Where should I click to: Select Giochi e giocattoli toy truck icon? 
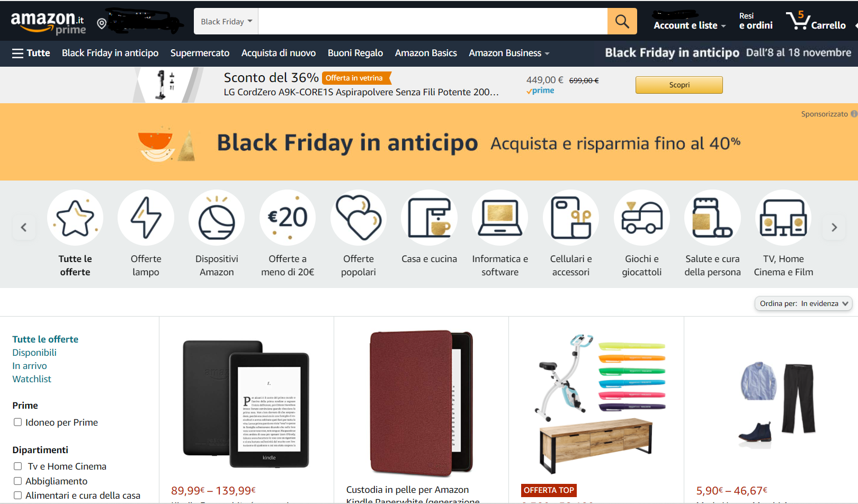[x=642, y=218]
